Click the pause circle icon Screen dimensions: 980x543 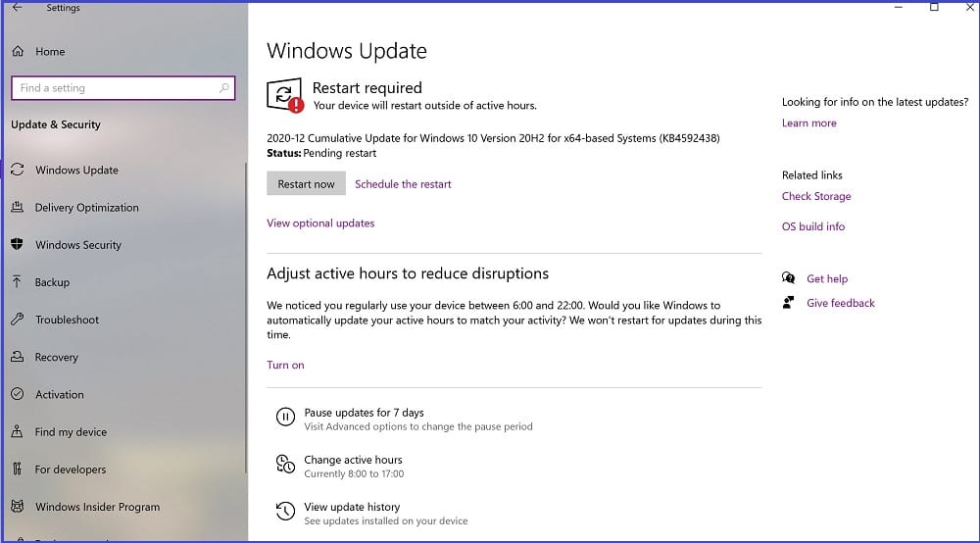tap(285, 417)
